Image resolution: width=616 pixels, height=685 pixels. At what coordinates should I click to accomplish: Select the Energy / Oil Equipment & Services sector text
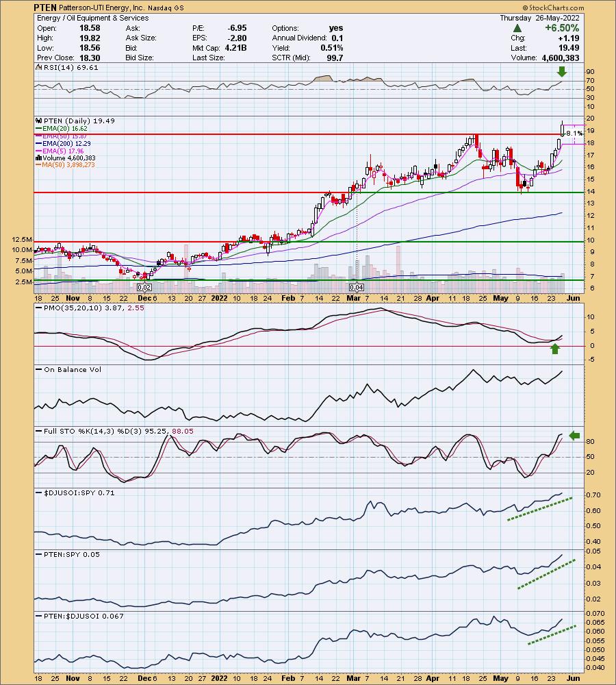click(92, 18)
